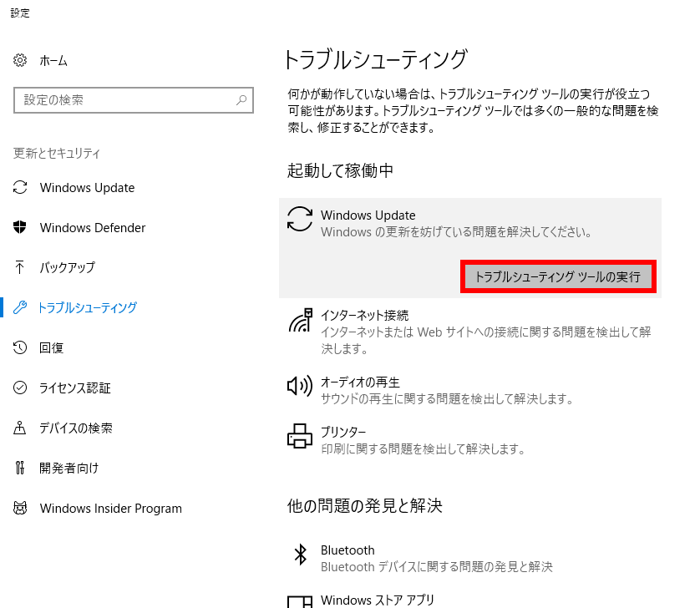
Task: Click the バックアップ upload arrow icon
Action: 20,267
